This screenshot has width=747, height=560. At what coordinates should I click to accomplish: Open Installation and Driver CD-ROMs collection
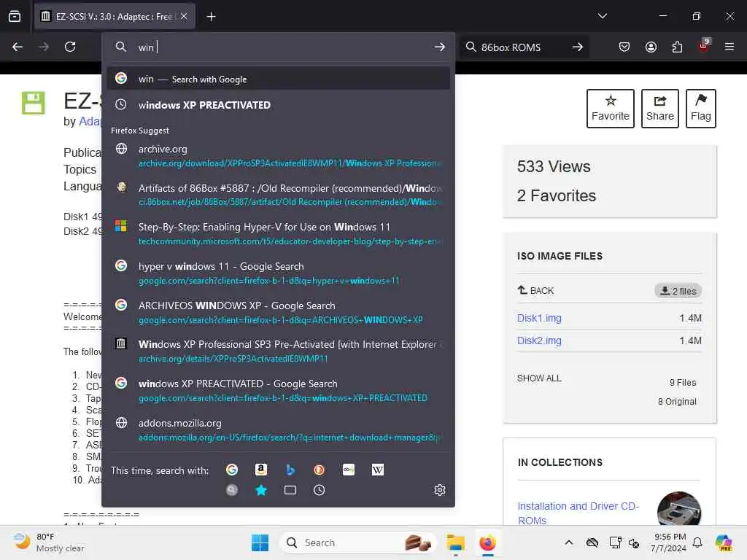(578, 513)
